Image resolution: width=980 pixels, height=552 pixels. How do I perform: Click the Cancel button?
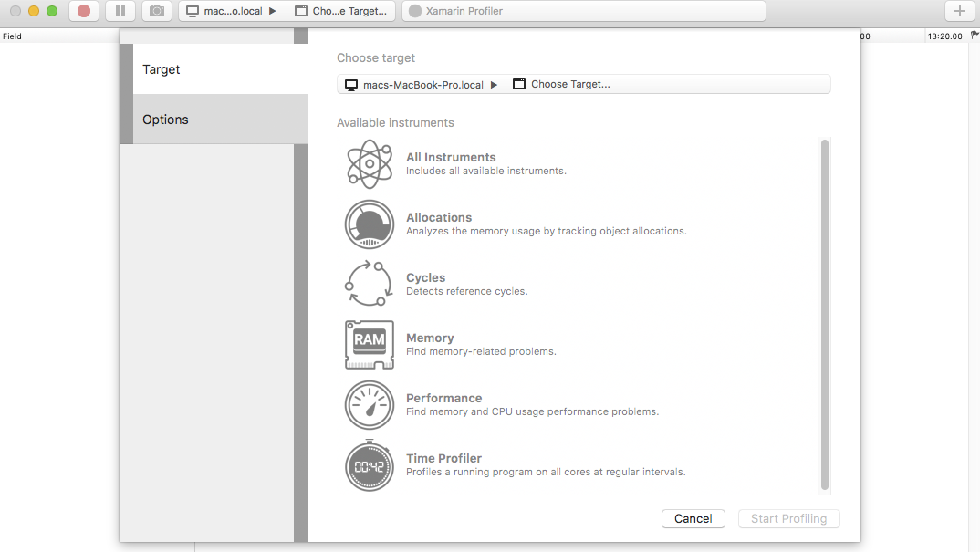click(x=693, y=519)
